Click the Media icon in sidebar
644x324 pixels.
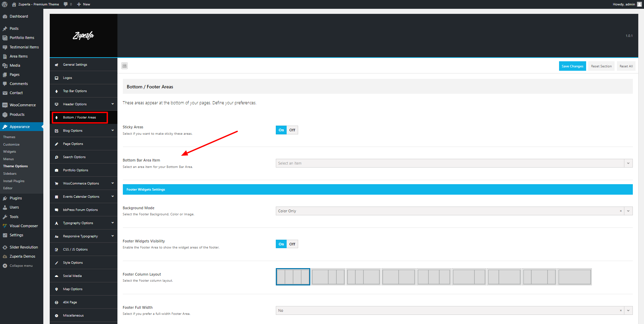[x=5, y=65]
